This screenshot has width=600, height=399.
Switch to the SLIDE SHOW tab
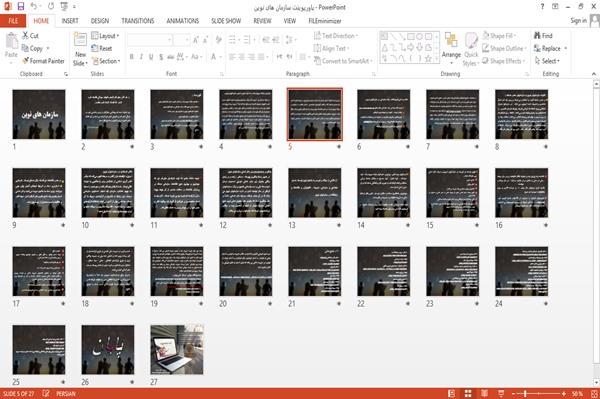[226, 21]
